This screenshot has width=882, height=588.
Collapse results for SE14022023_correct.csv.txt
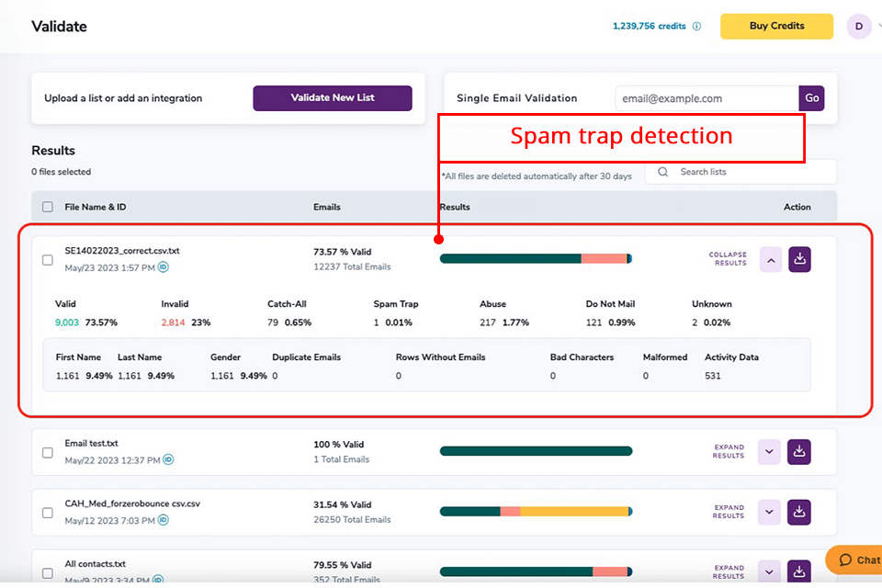[x=771, y=260]
